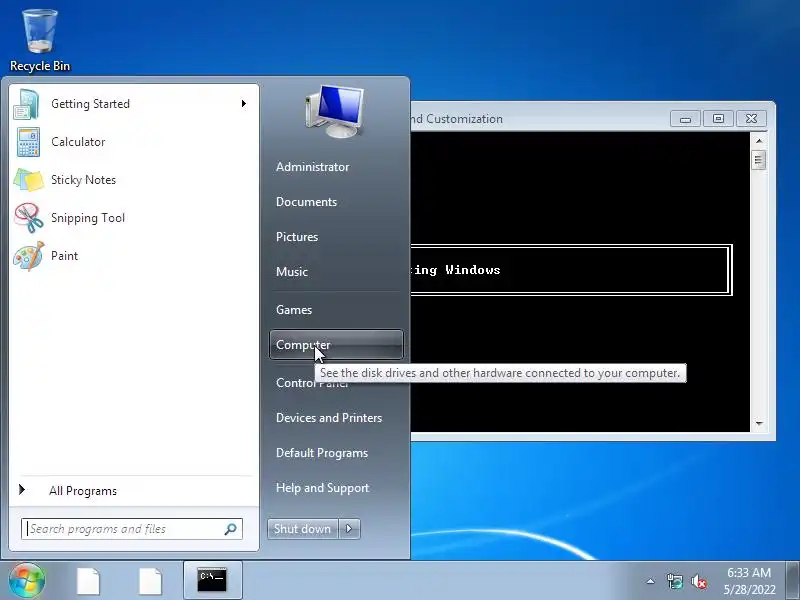Select the Sticky Notes text label
Viewport: 800px width, 600px height.
click(x=83, y=180)
